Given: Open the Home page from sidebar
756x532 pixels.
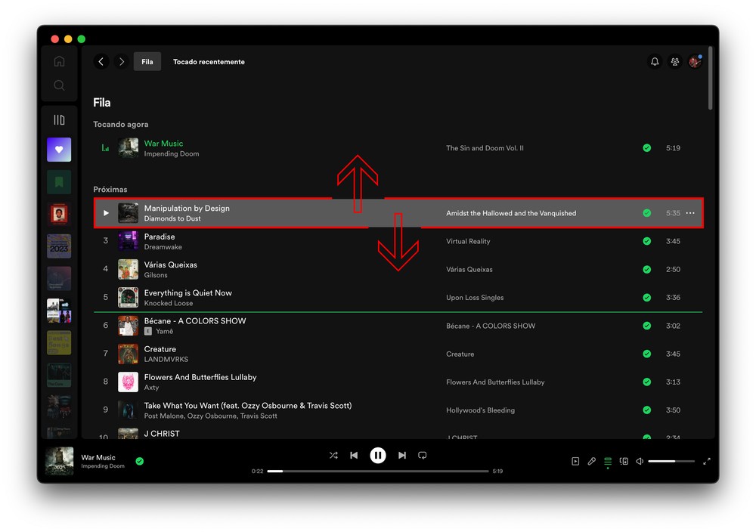Looking at the screenshot, I should pos(59,62).
